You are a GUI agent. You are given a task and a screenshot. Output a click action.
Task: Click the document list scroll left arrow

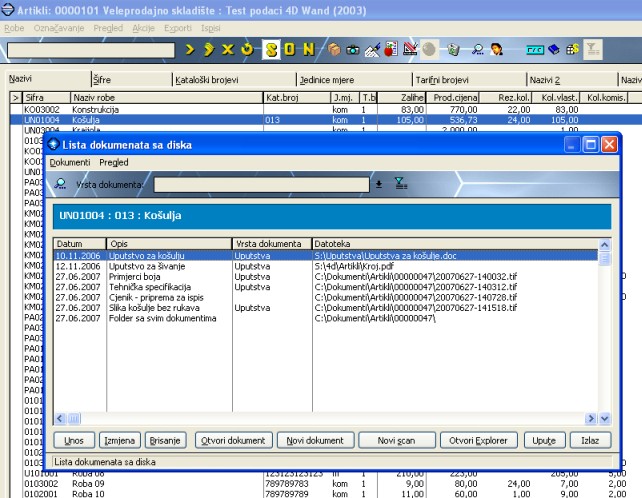(x=60, y=419)
